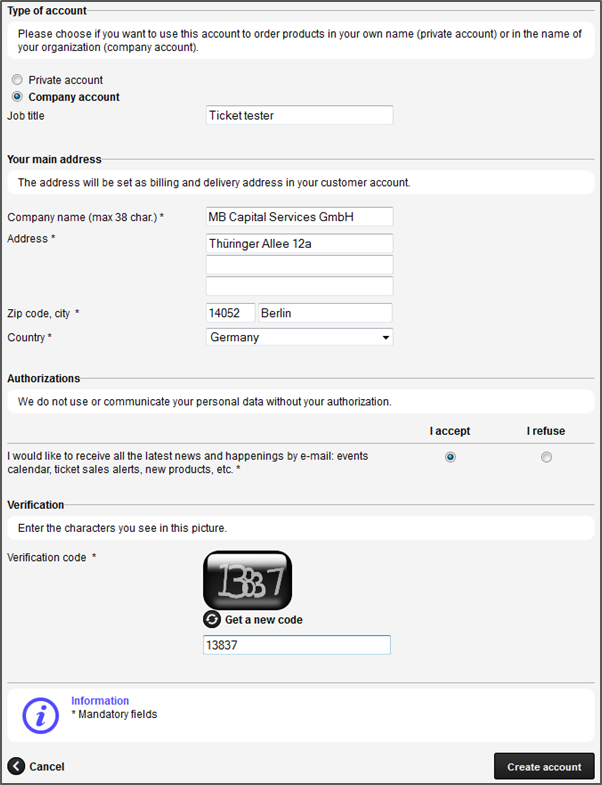Click the refresh icon for a new code
The image size is (602, 785).
[212, 619]
